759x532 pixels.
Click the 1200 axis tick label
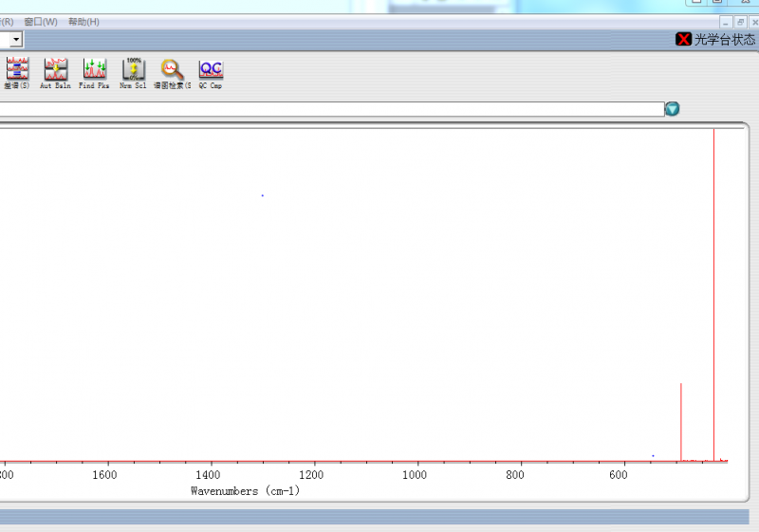coord(311,475)
